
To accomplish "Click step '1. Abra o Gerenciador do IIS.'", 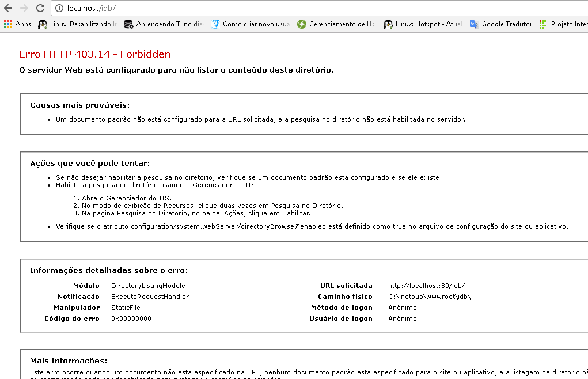I will pyautogui.click(x=122, y=198).
